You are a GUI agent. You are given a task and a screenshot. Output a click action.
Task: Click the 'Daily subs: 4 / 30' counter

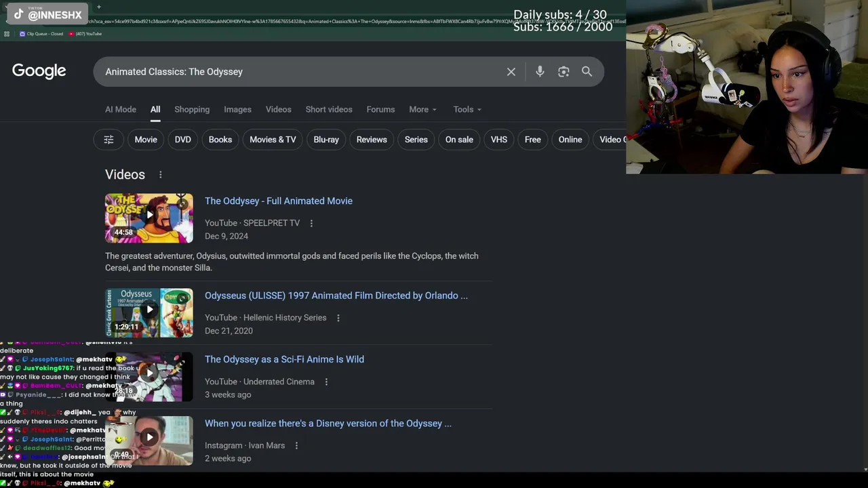pos(560,14)
